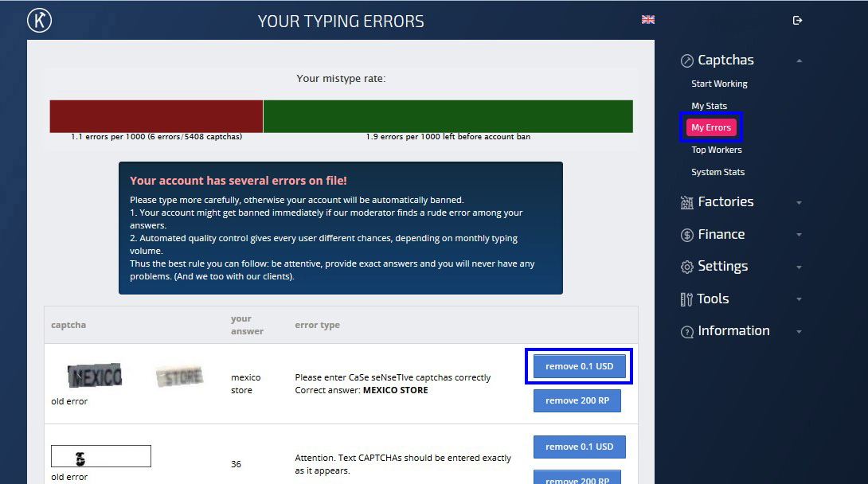Expand the Information menu arrow

point(799,331)
